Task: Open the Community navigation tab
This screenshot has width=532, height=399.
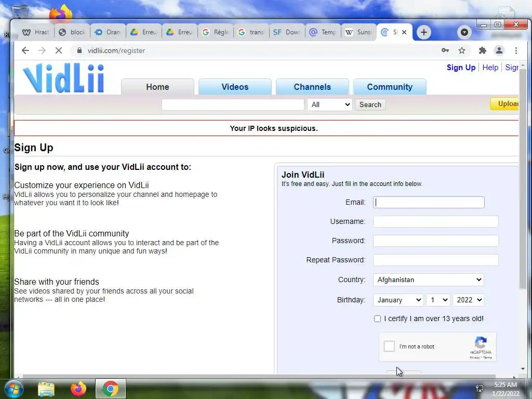Action: pos(390,87)
